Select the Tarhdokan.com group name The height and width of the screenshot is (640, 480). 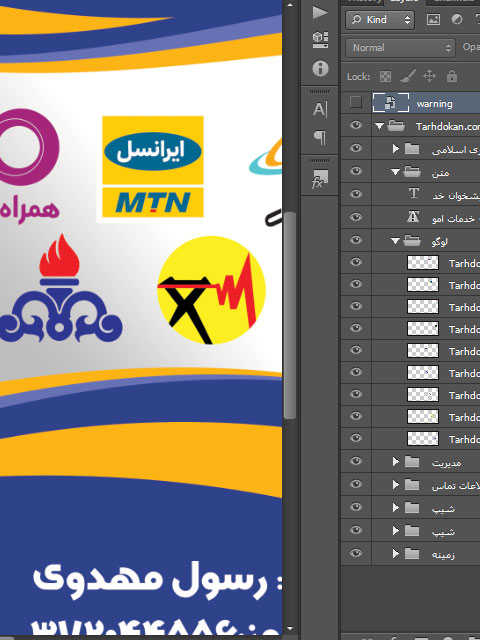(x=448, y=127)
